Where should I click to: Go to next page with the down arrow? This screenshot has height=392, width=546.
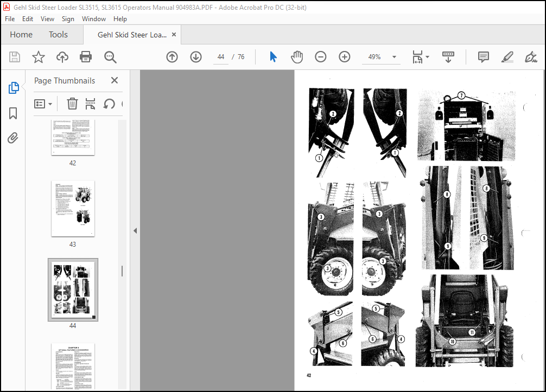pyautogui.click(x=196, y=57)
